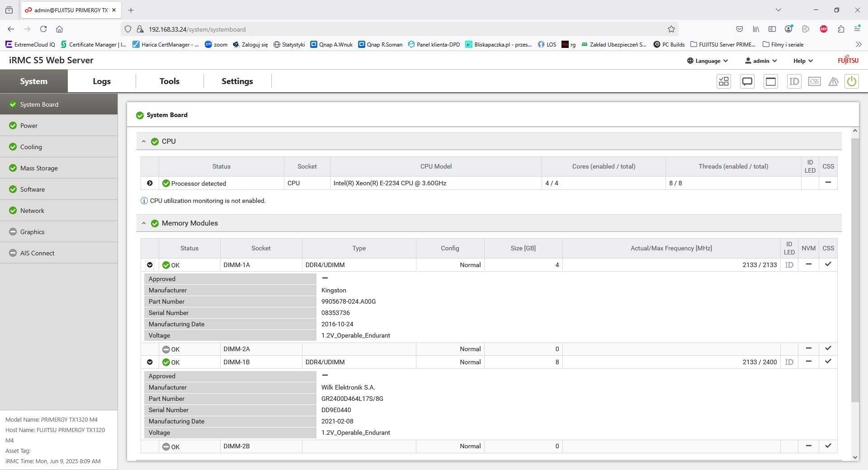Open Software in the sidebar
The height and width of the screenshot is (470, 868).
coord(59,189)
